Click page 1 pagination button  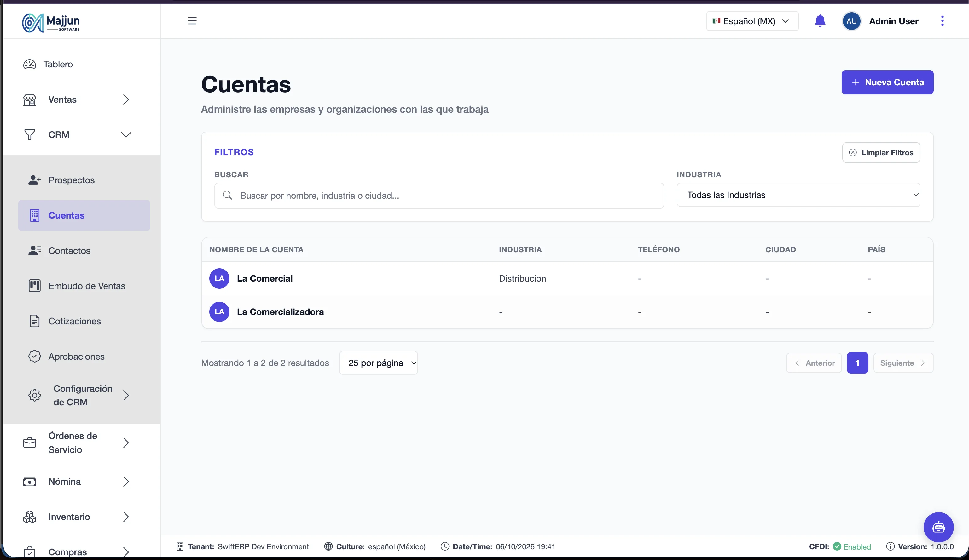[x=857, y=363]
